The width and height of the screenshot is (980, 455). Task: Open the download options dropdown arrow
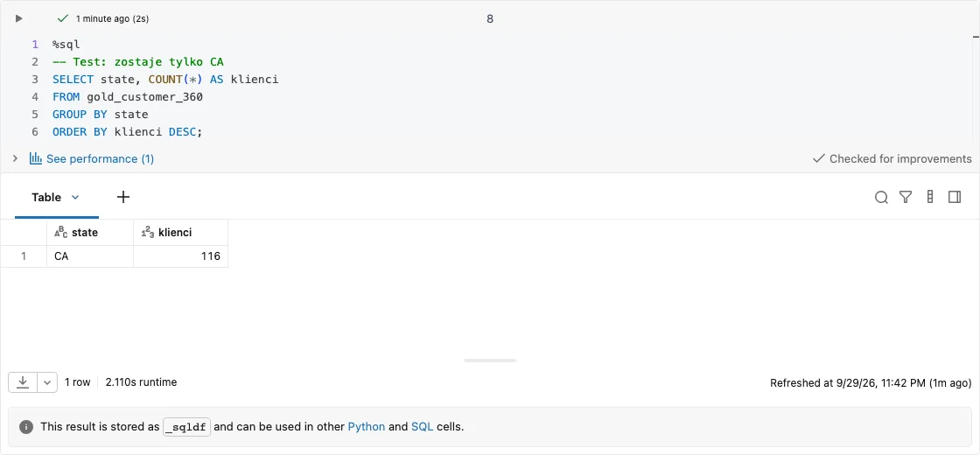point(47,382)
